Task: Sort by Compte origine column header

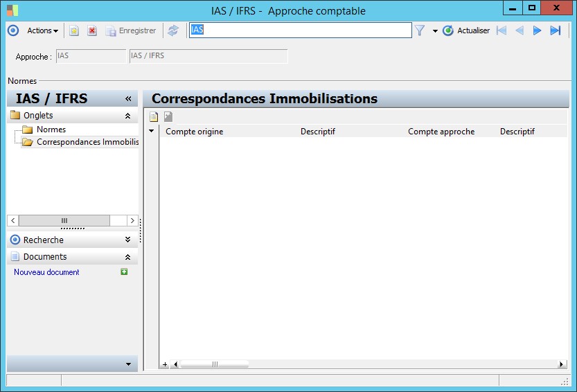Action: 194,132
